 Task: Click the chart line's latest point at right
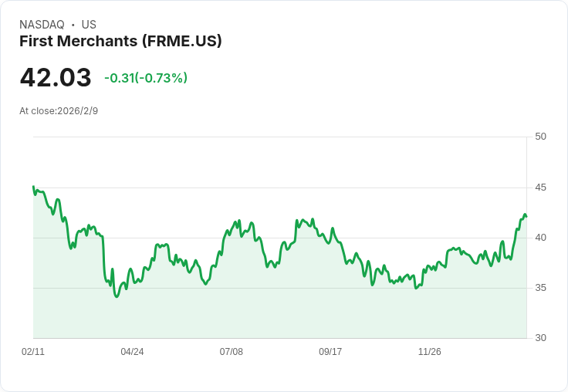click(x=526, y=217)
